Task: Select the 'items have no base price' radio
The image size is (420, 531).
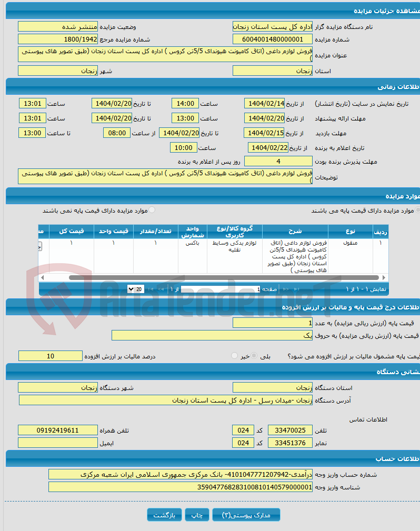Action: pos(152,210)
